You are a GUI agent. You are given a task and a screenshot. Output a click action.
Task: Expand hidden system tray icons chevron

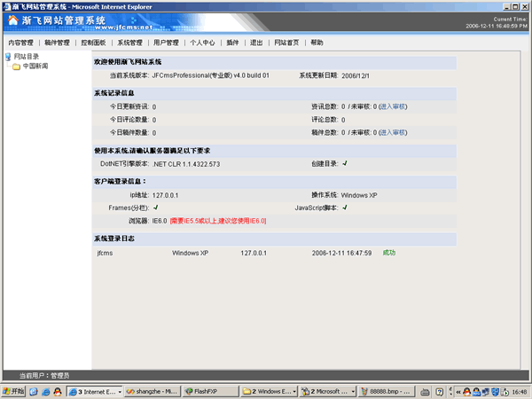click(458, 392)
